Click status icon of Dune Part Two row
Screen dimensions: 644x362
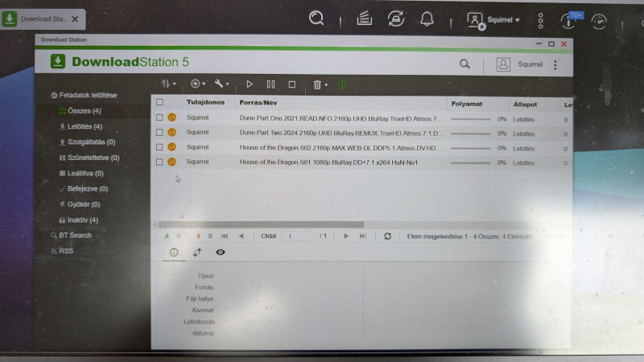pyautogui.click(x=172, y=132)
